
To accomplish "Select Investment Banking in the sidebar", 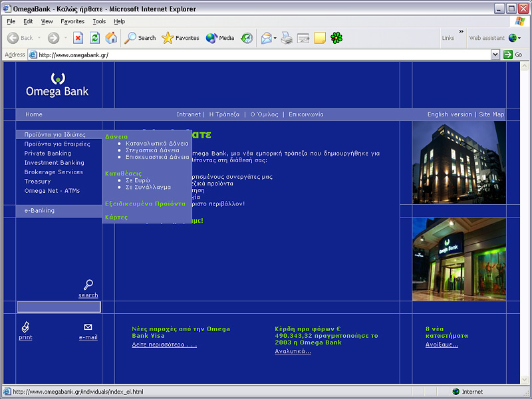I will 55,163.
